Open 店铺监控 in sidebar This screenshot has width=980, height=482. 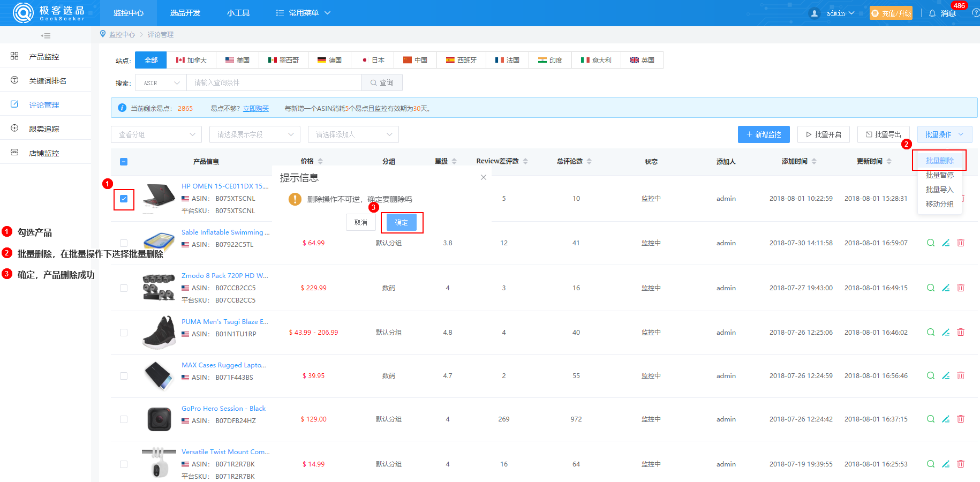point(46,153)
